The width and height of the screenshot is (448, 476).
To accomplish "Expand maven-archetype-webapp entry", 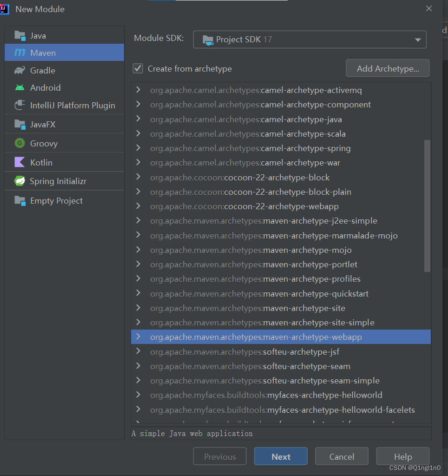I will tap(138, 337).
